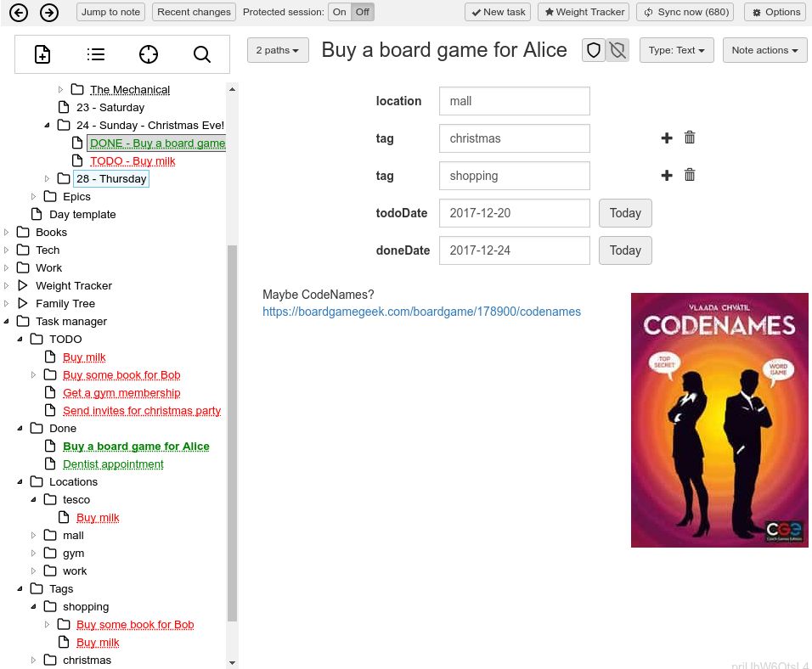Viewport: 812px width, 669px height.
Task: Create a New task
Action: tap(499, 12)
